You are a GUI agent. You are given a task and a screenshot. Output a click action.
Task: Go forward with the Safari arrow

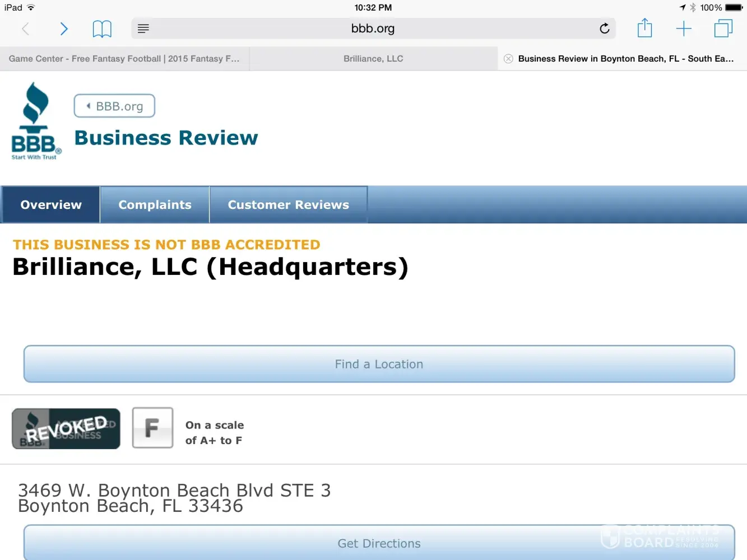(x=64, y=29)
